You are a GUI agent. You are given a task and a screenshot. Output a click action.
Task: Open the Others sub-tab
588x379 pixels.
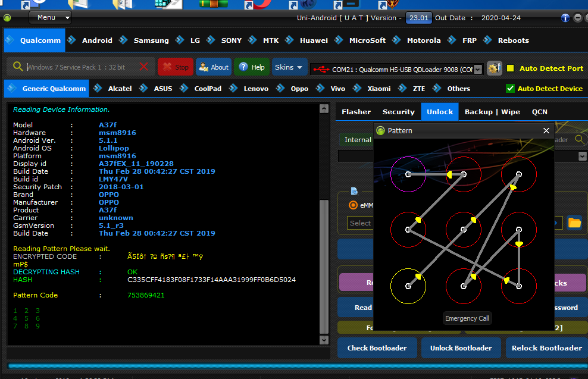(x=458, y=89)
